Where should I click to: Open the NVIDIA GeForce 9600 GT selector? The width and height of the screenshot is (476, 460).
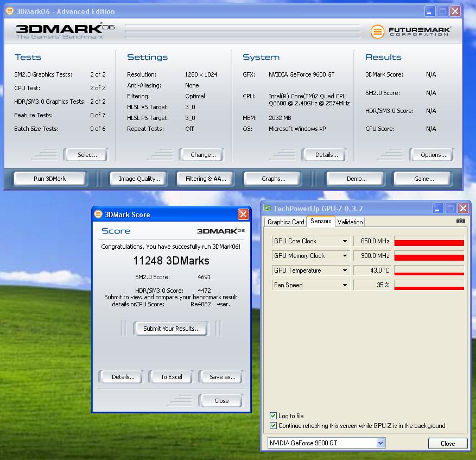tap(327, 443)
